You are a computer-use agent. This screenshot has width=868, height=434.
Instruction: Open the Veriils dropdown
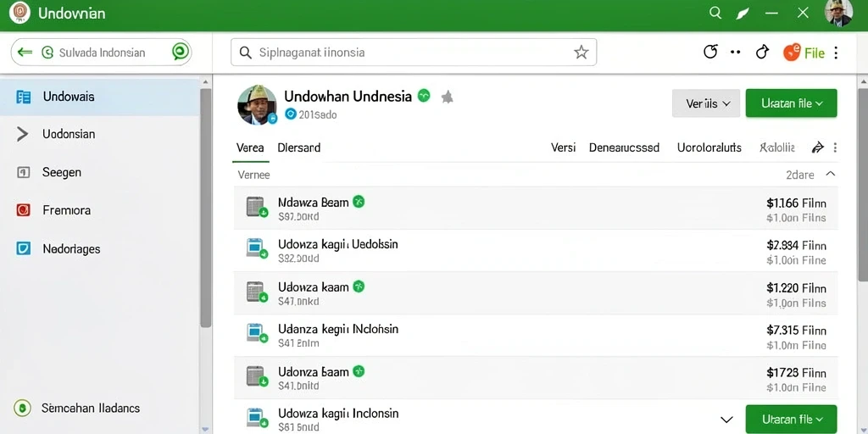tap(706, 103)
